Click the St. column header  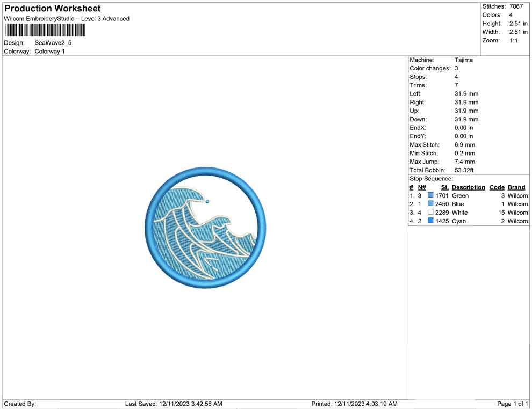[x=444, y=187]
